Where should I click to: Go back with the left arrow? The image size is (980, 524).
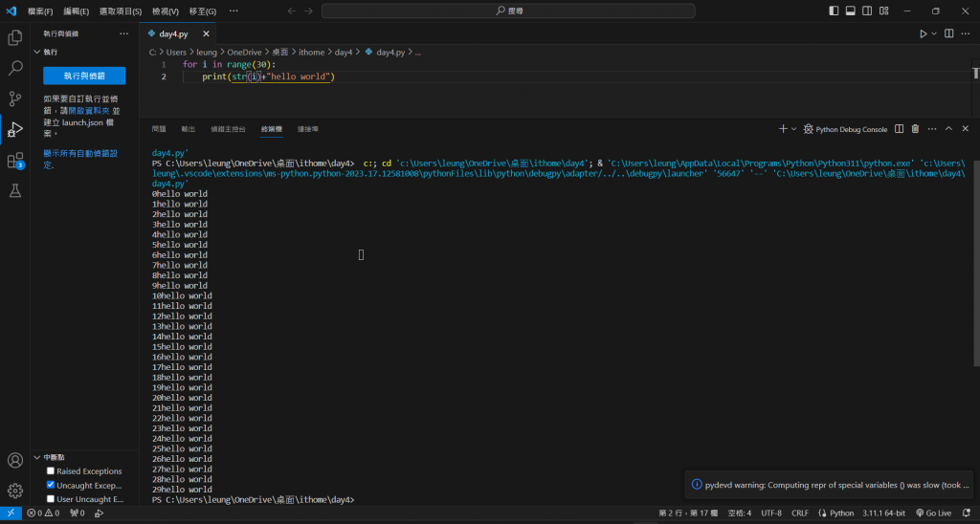pyautogui.click(x=291, y=11)
